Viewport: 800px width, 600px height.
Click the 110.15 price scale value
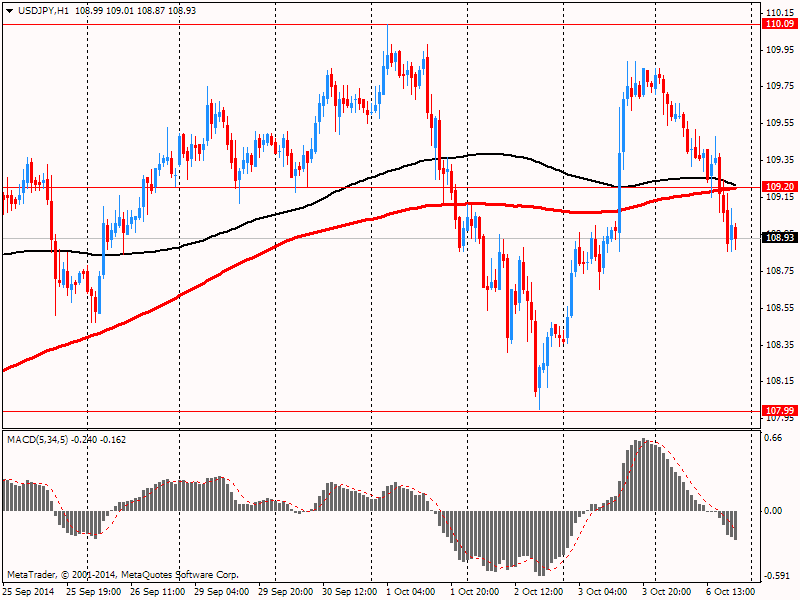point(780,13)
